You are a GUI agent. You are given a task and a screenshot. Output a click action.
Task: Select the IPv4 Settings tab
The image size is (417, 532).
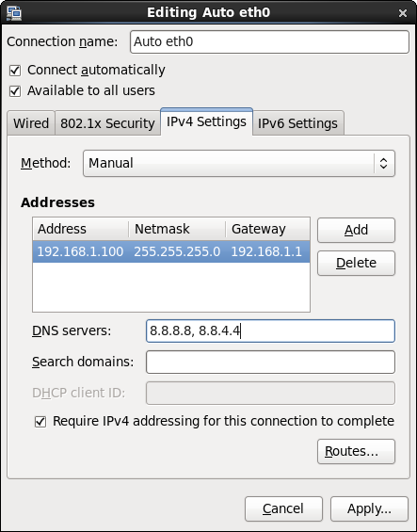pyautogui.click(x=206, y=121)
